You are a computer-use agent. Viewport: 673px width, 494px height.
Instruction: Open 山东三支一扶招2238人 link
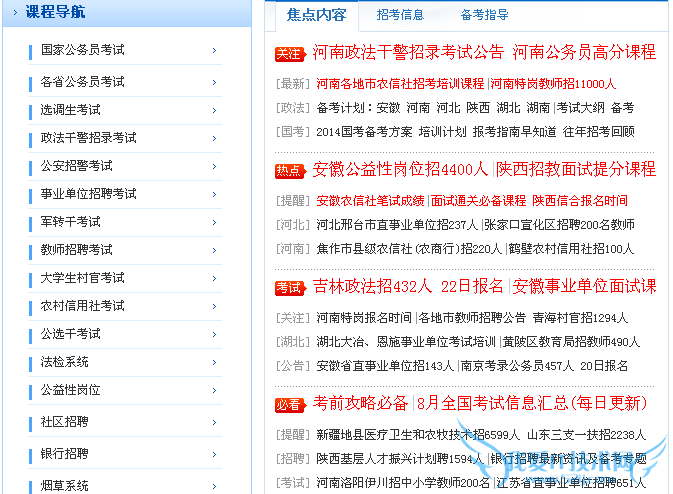[x=586, y=435]
